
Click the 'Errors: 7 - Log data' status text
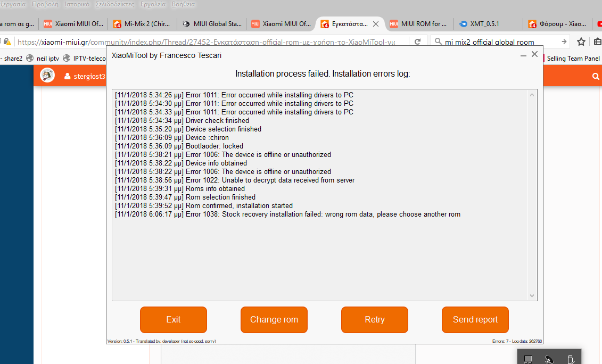pyautogui.click(x=517, y=341)
